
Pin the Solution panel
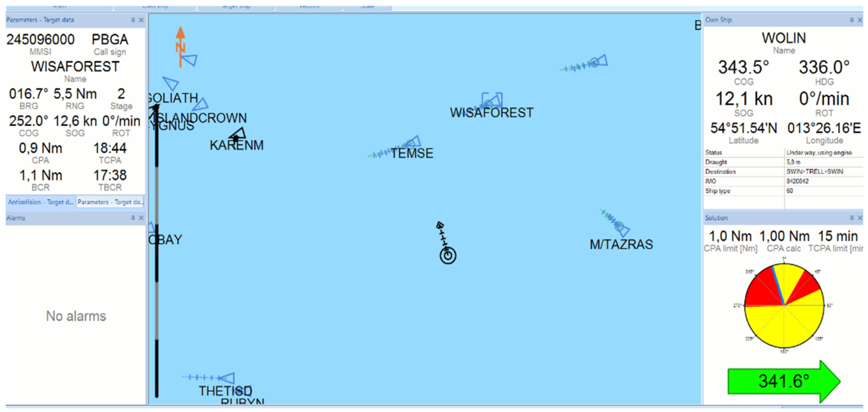pos(852,218)
